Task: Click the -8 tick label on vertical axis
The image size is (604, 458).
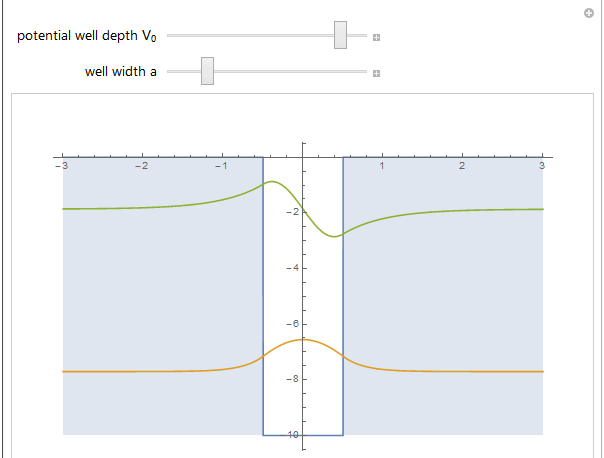Action: click(293, 379)
